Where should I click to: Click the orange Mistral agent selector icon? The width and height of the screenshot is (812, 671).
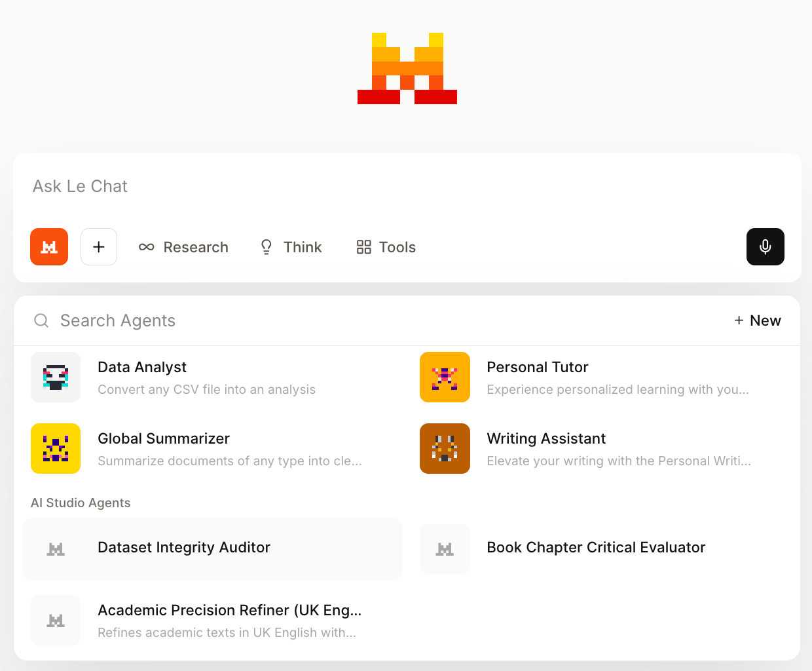(49, 247)
